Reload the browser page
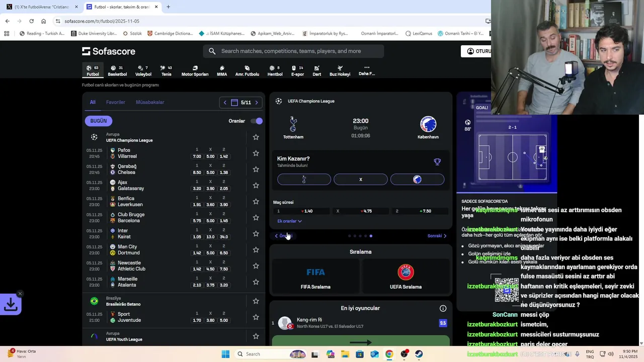644x362 pixels. (31, 21)
